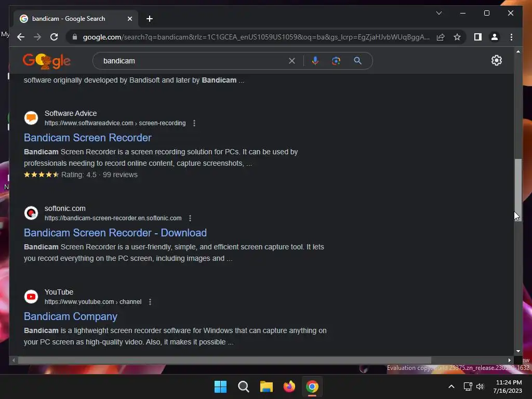Open more options for YouTube result
532x399 pixels.
point(150,302)
